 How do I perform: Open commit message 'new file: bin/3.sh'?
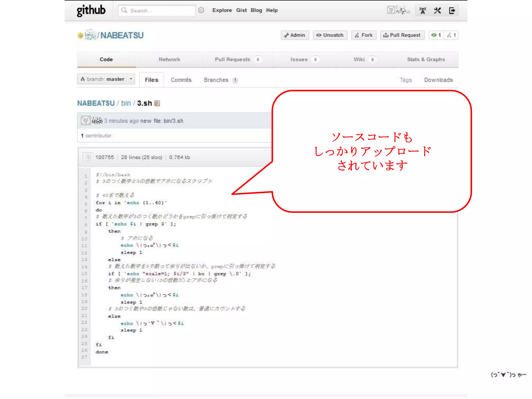point(162,121)
